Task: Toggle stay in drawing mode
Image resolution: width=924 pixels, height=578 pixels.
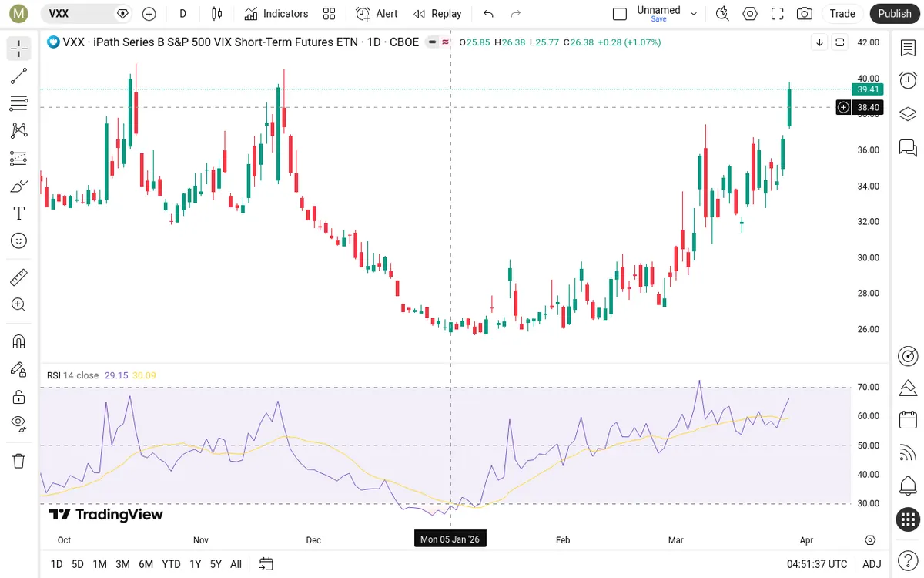Action: (x=19, y=369)
